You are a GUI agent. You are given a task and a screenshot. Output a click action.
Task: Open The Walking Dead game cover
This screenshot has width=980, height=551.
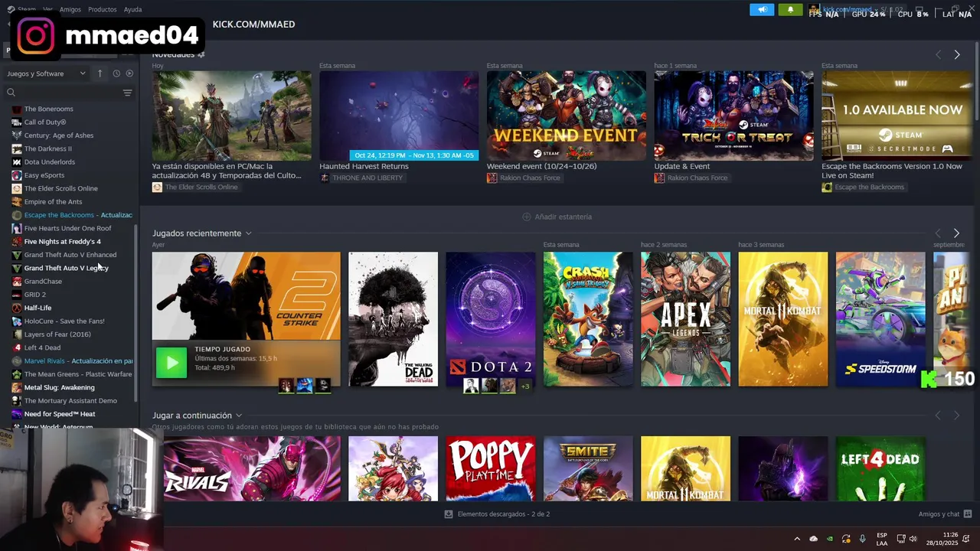point(393,319)
